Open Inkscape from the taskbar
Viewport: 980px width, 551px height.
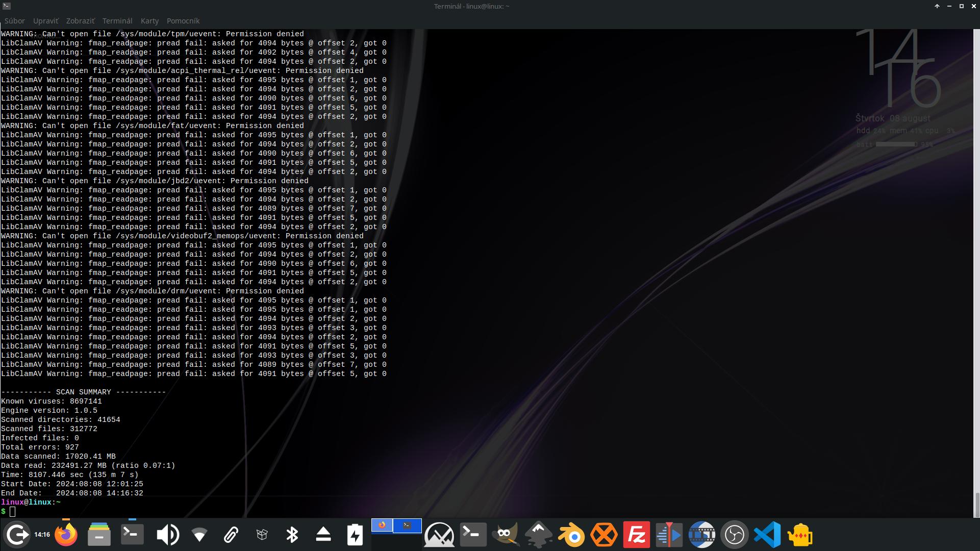[538, 535]
